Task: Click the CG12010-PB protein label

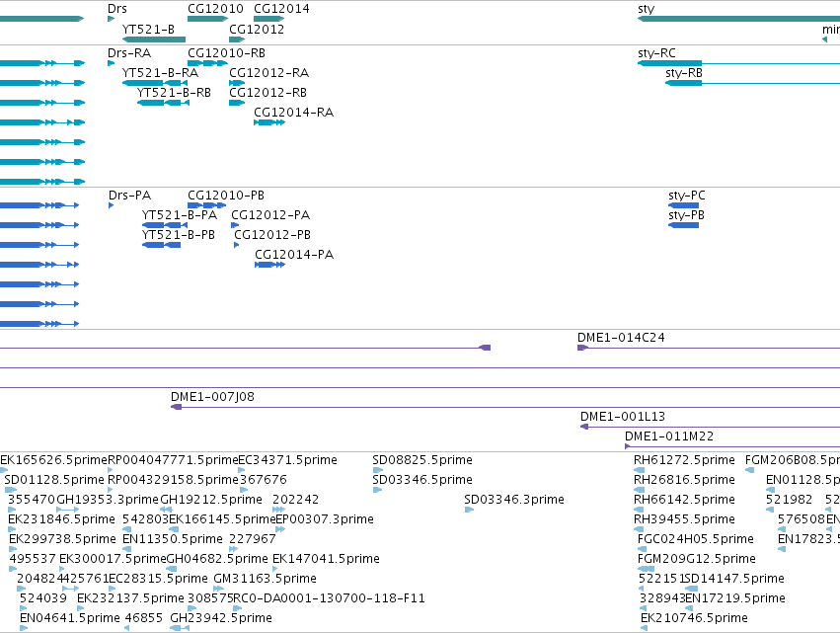Action: (226, 196)
